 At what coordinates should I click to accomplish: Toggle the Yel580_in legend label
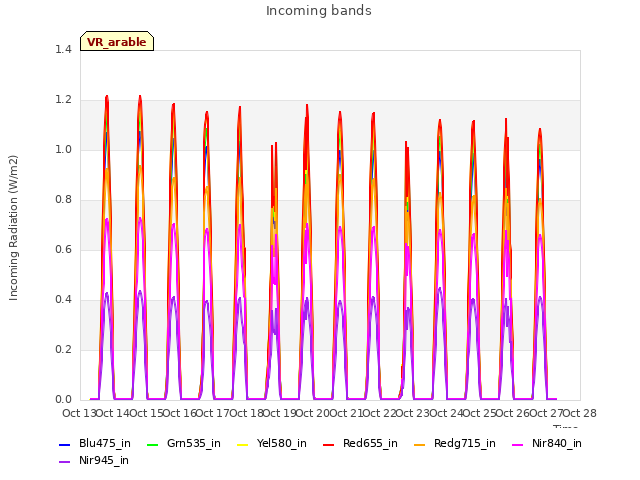coord(282,444)
